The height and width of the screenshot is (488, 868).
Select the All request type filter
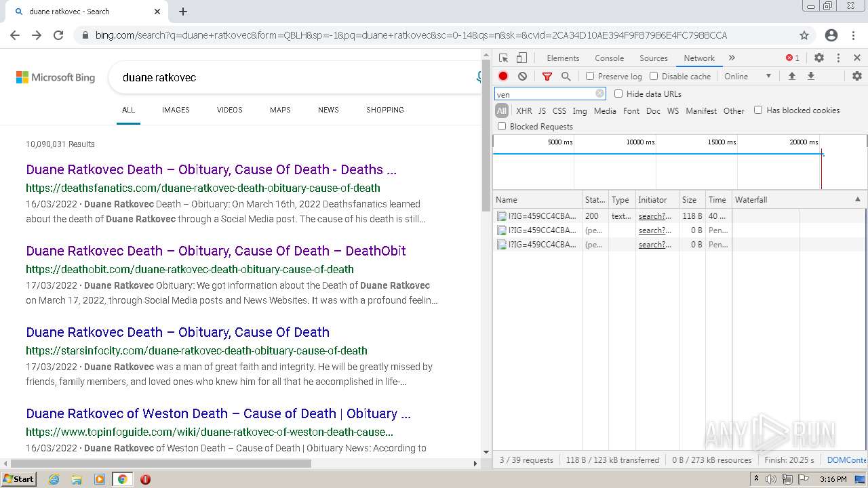(502, 110)
